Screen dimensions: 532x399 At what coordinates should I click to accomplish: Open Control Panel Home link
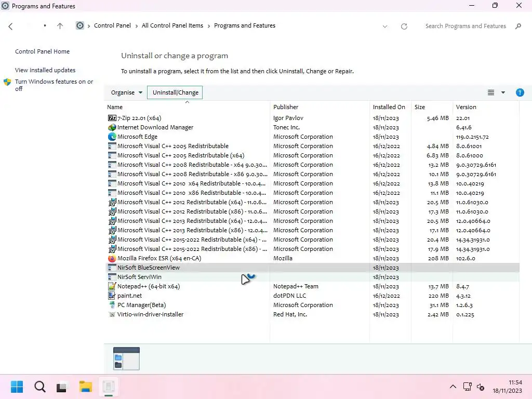click(43, 51)
